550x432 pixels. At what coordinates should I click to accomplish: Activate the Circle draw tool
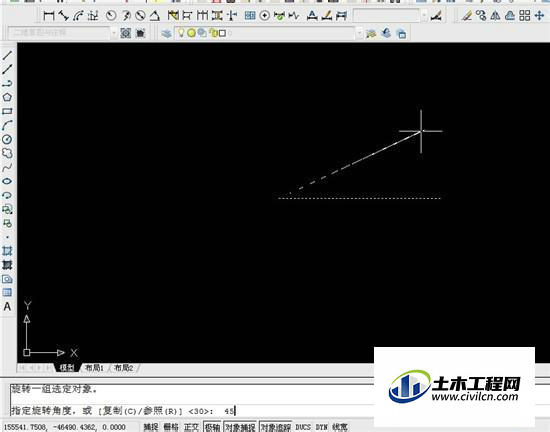[7, 139]
